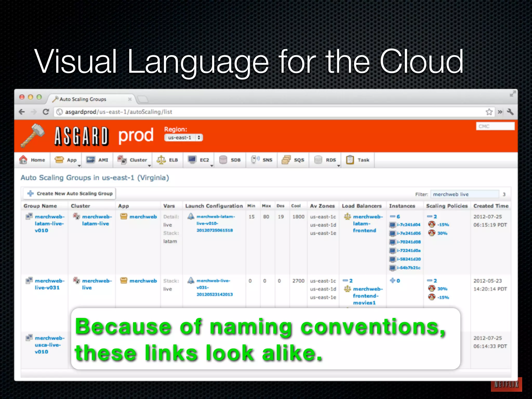
Task: Expand the RDS menu dropdown arrow
Action: [339, 166]
